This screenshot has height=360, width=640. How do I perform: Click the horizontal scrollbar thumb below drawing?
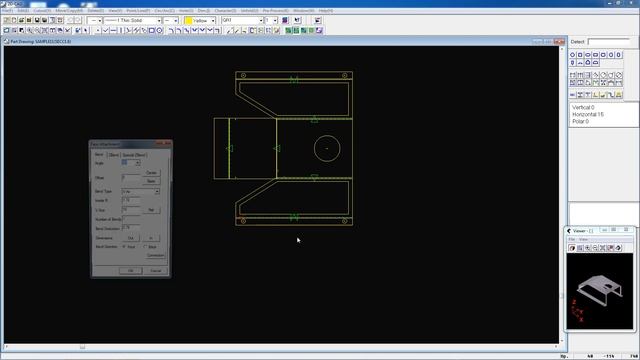(82, 347)
